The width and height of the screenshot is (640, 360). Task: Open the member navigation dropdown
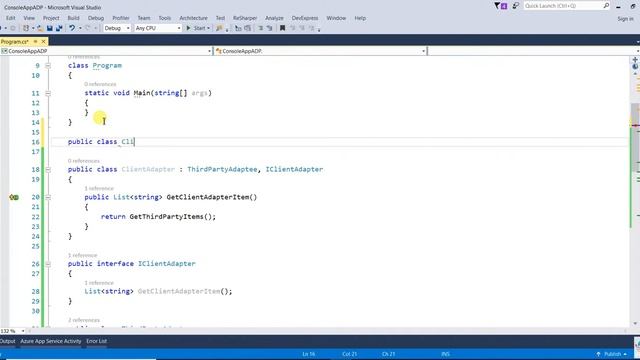(x=533, y=51)
